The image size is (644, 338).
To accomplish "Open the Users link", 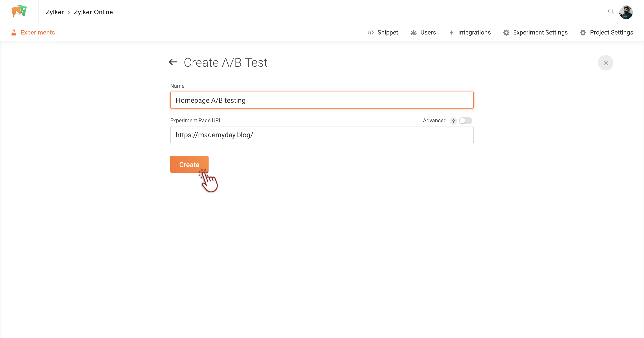I will click(428, 33).
